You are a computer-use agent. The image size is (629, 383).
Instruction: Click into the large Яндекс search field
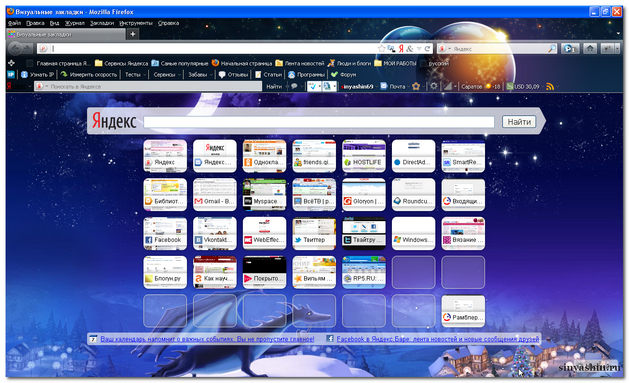(x=319, y=122)
